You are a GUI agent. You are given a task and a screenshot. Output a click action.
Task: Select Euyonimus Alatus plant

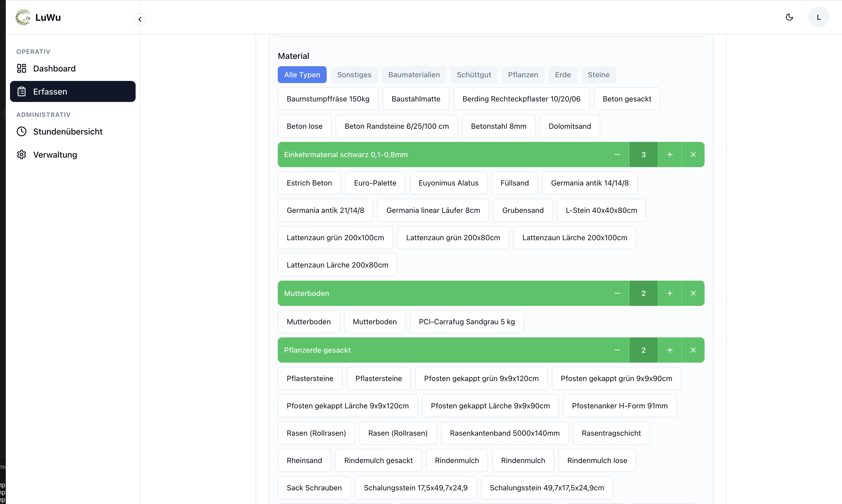[448, 183]
